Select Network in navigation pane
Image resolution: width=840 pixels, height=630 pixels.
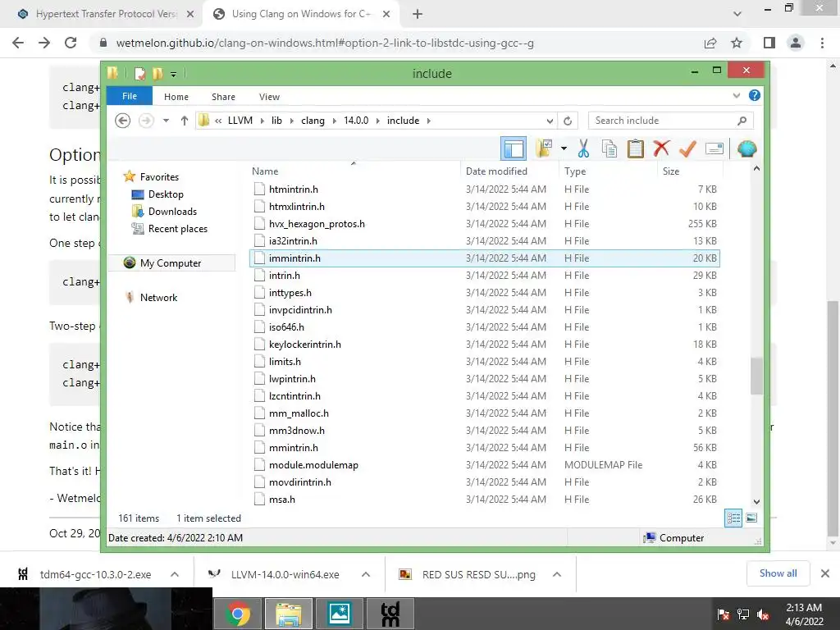tap(158, 297)
